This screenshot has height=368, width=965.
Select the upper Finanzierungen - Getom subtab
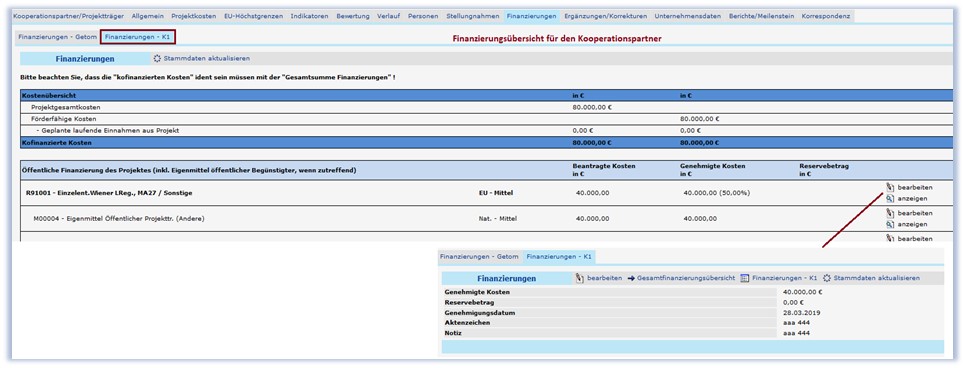tap(58, 37)
